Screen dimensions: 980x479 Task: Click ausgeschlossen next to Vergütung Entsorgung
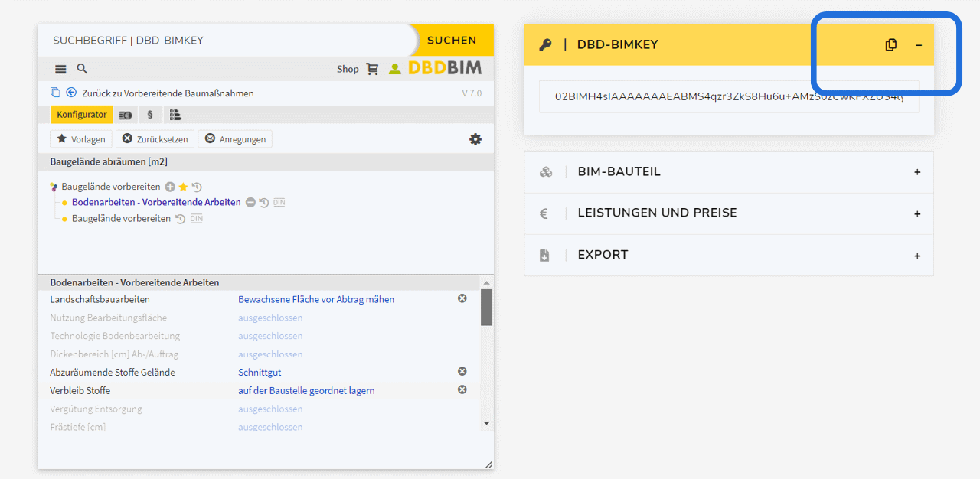tap(270, 409)
